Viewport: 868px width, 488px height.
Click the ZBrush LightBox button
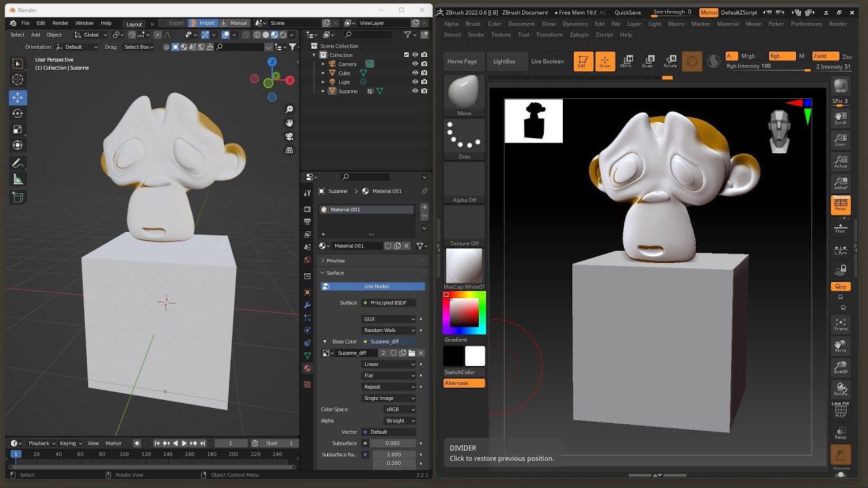click(505, 61)
